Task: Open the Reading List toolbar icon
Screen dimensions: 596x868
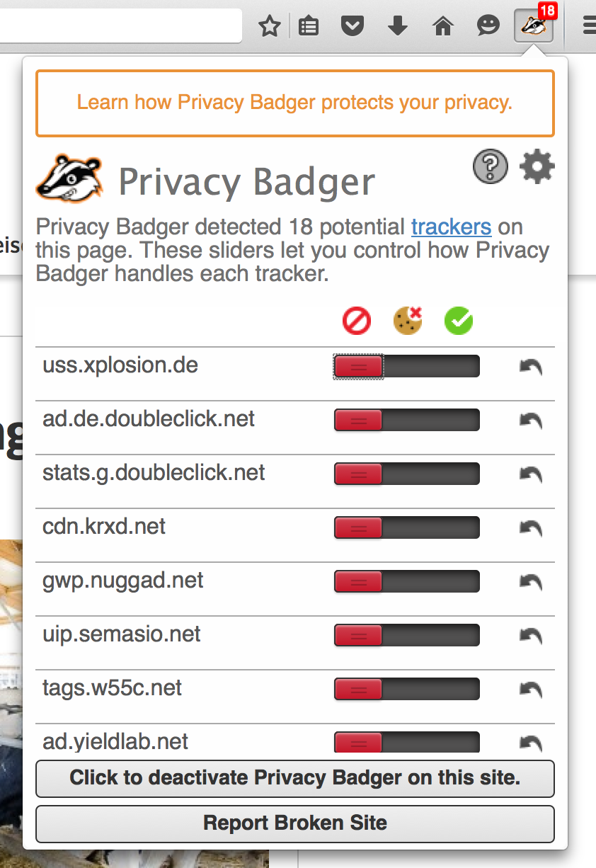Action: [x=308, y=25]
